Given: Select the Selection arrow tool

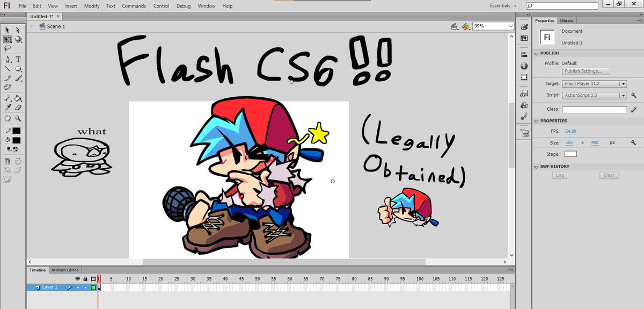Looking at the screenshot, I should coord(8,30).
